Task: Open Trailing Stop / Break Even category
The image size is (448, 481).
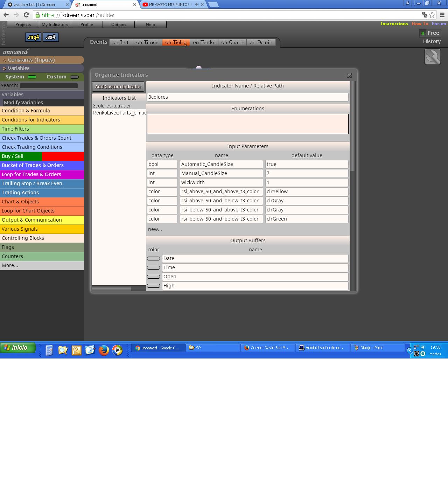Action: point(42,183)
